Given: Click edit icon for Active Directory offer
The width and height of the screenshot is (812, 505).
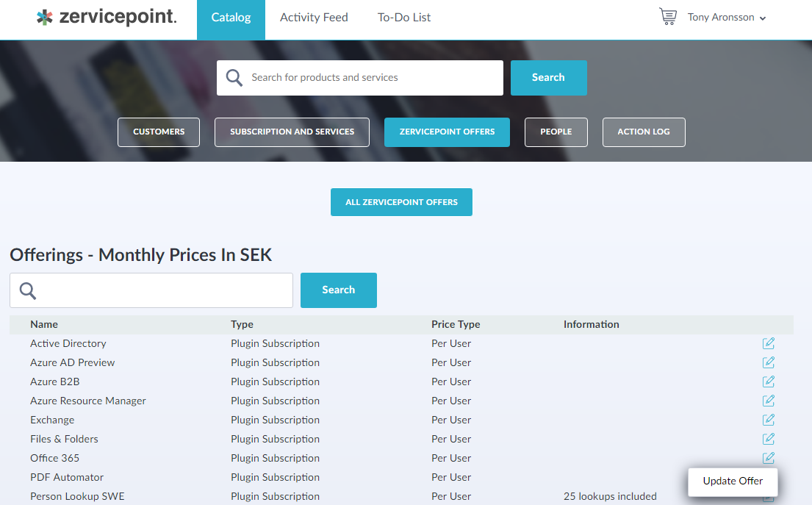Looking at the screenshot, I should click(768, 343).
